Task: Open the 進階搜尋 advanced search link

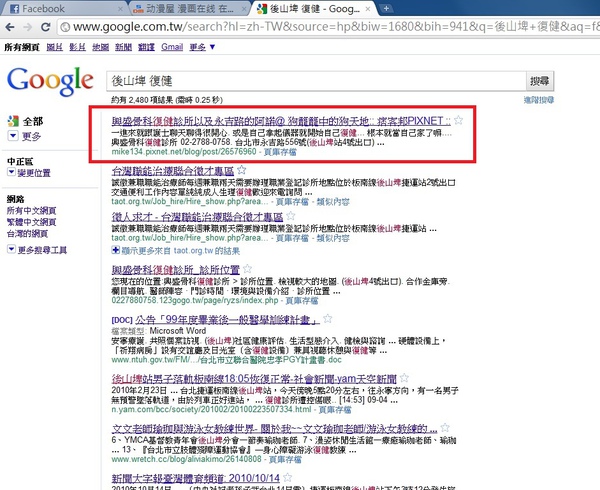Action: tap(539, 100)
